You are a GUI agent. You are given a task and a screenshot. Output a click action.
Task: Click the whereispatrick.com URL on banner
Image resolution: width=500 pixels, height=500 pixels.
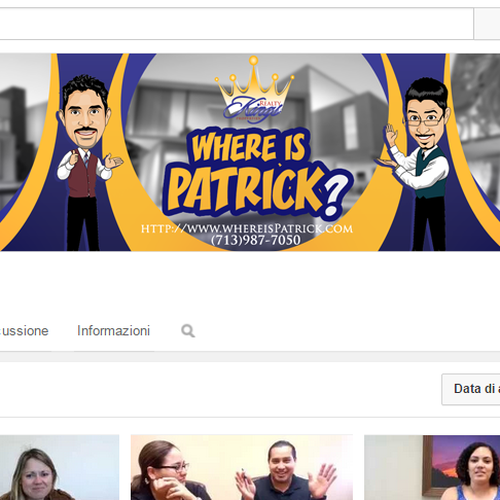click(247, 229)
